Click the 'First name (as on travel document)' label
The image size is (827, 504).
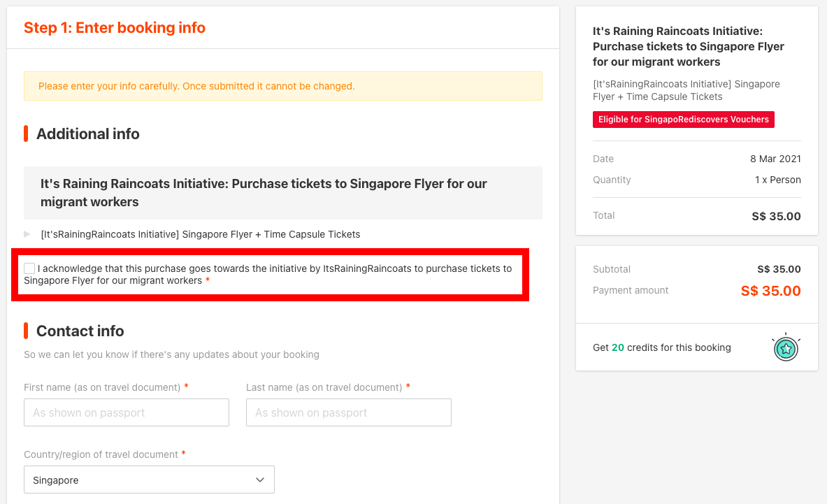click(102, 387)
